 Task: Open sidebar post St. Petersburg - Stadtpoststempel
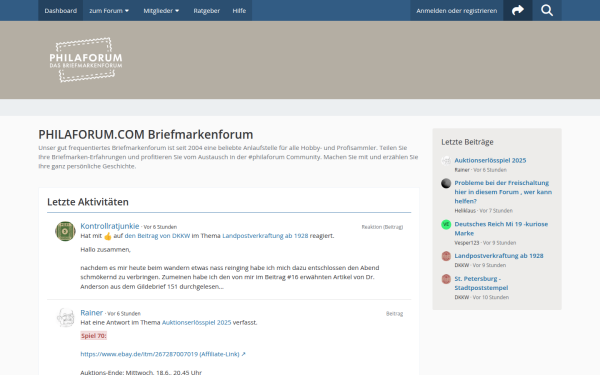[481, 283]
